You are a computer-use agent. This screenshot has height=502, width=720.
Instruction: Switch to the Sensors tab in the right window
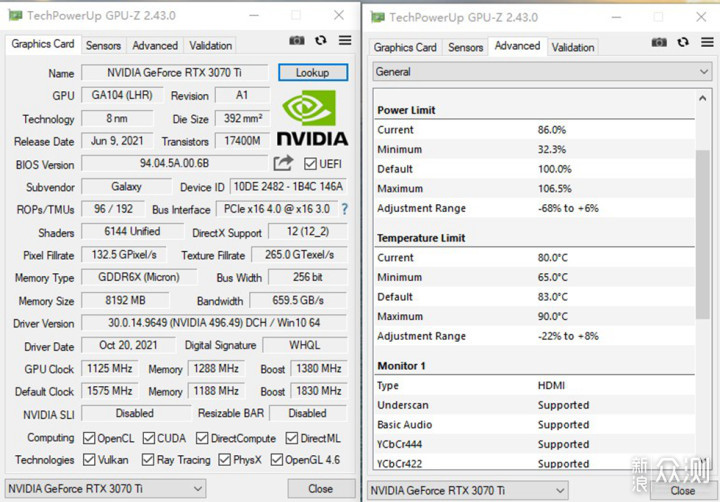click(x=466, y=47)
